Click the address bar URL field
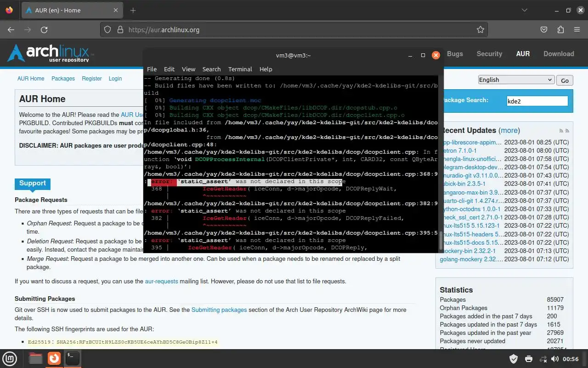Image resolution: width=588 pixels, height=368 pixels. [x=294, y=29]
